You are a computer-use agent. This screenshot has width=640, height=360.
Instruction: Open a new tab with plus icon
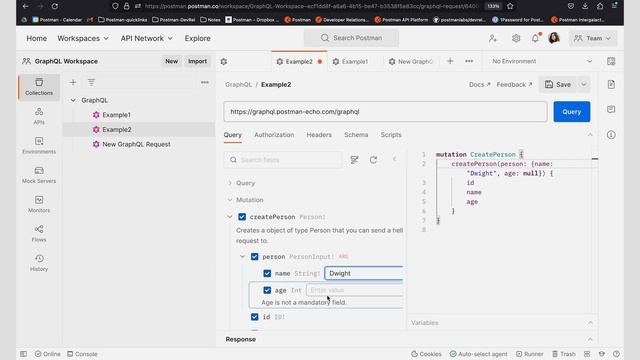click(x=450, y=61)
